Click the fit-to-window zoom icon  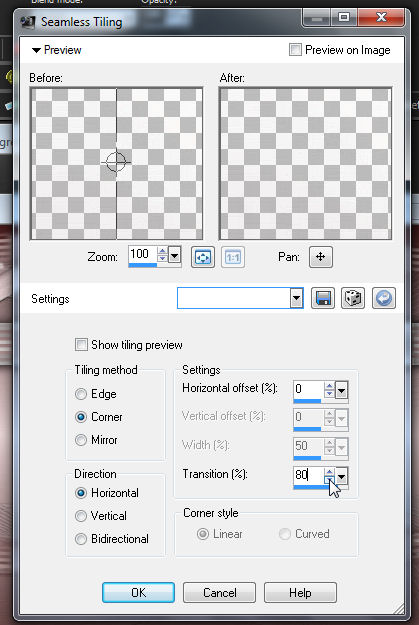[203, 257]
